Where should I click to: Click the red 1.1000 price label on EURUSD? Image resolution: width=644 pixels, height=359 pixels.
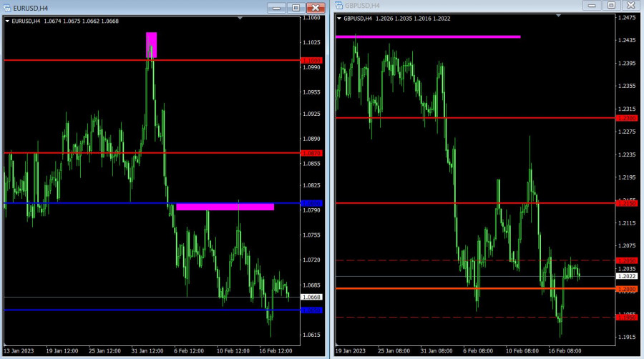312,60
